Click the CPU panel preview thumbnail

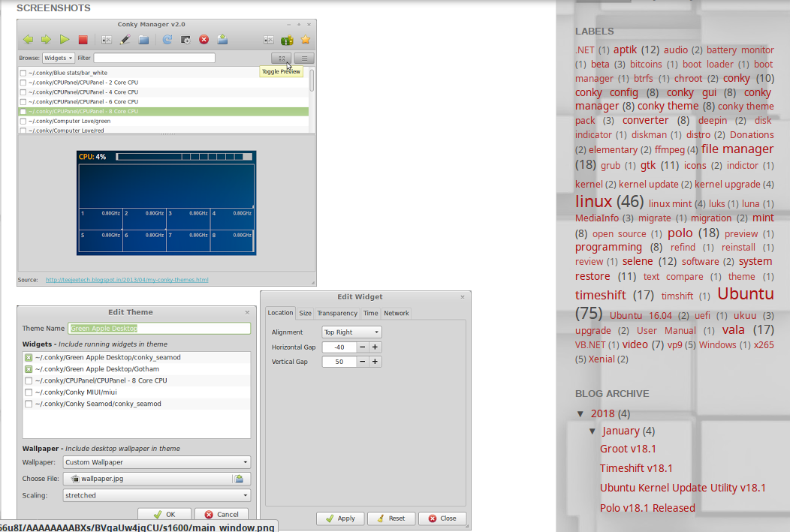click(166, 203)
